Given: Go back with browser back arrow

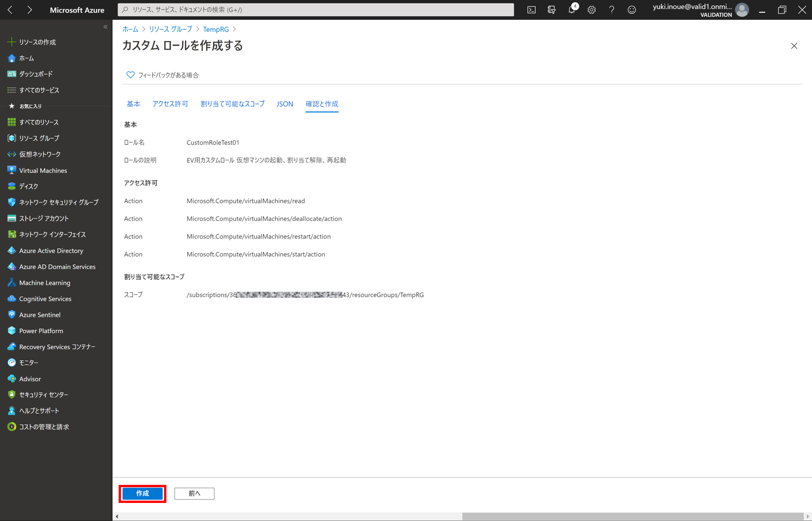Looking at the screenshot, I should tap(10, 10).
